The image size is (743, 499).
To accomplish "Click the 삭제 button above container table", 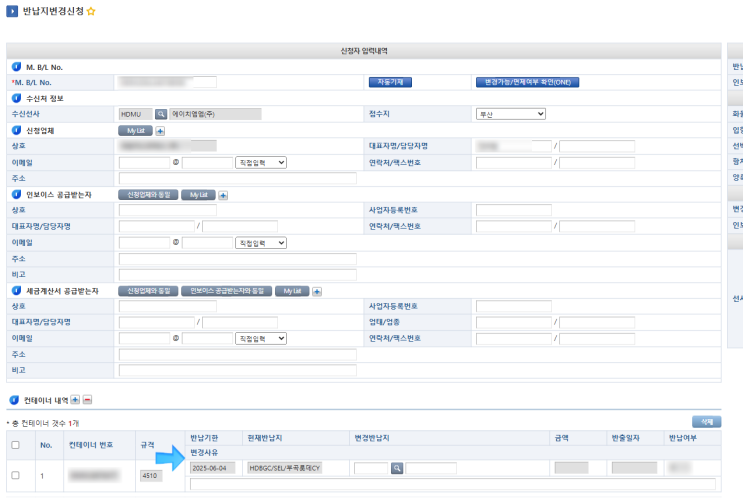I will (x=707, y=421).
